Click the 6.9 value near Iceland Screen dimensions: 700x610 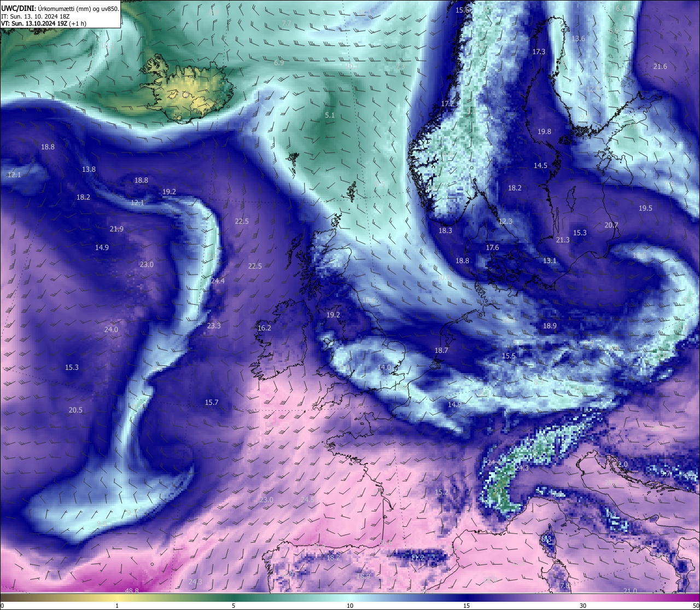pos(279,63)
